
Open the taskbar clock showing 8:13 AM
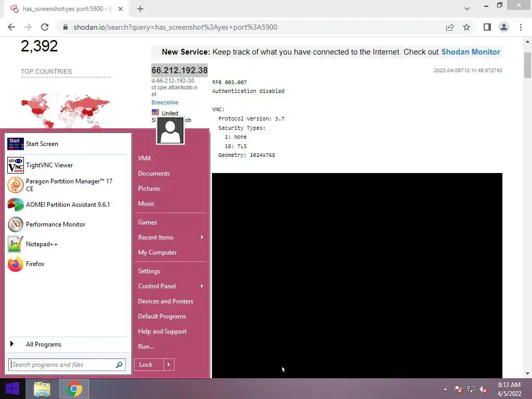[509, 389]
